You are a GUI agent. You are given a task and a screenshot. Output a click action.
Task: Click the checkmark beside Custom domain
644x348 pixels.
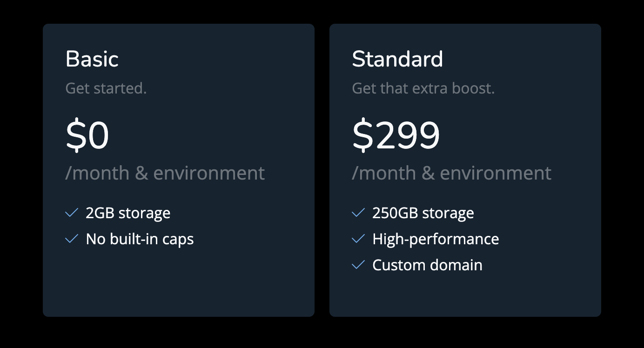pyautogui.click(x=358, y=265)
